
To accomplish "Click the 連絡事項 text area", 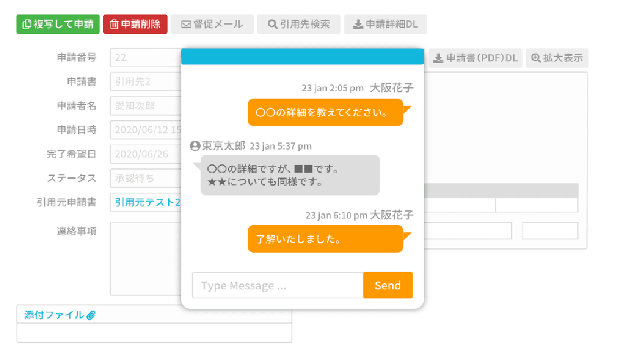I will (145, 258).
